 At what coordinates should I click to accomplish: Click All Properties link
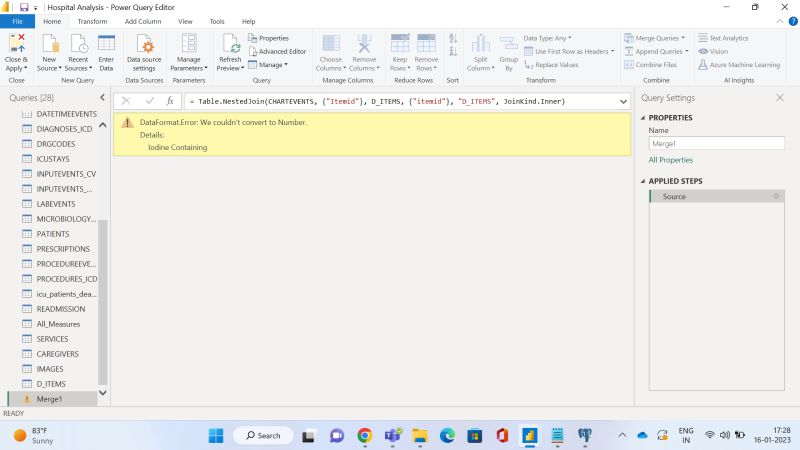tap(670, 160)
